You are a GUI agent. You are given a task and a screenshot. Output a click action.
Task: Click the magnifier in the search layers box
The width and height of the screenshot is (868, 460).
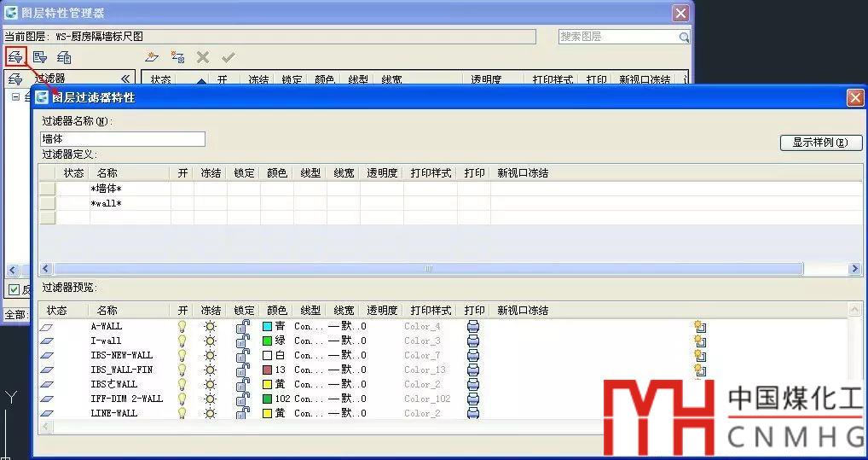[684, 38]
